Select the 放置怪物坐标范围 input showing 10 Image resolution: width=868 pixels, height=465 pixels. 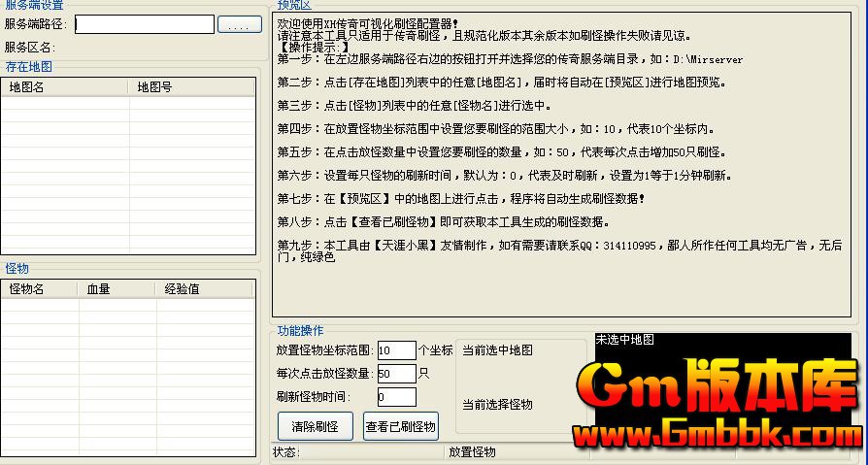pyautogui.click(x=396, y=350)
